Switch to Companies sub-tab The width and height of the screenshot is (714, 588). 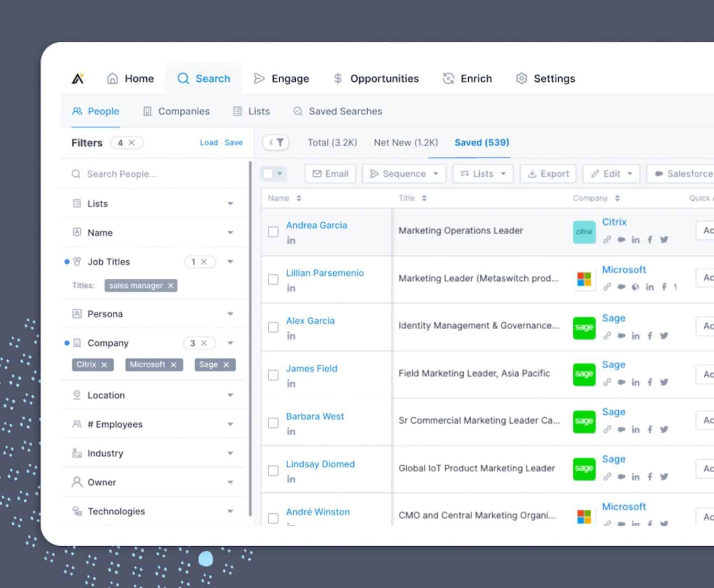(x=176, y=111)
